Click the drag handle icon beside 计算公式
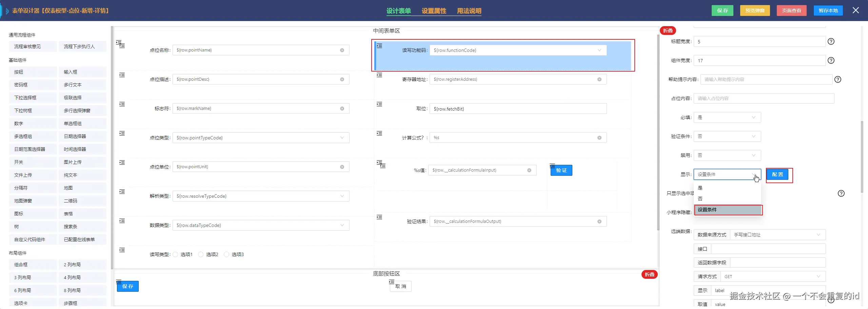 point(379,133)
